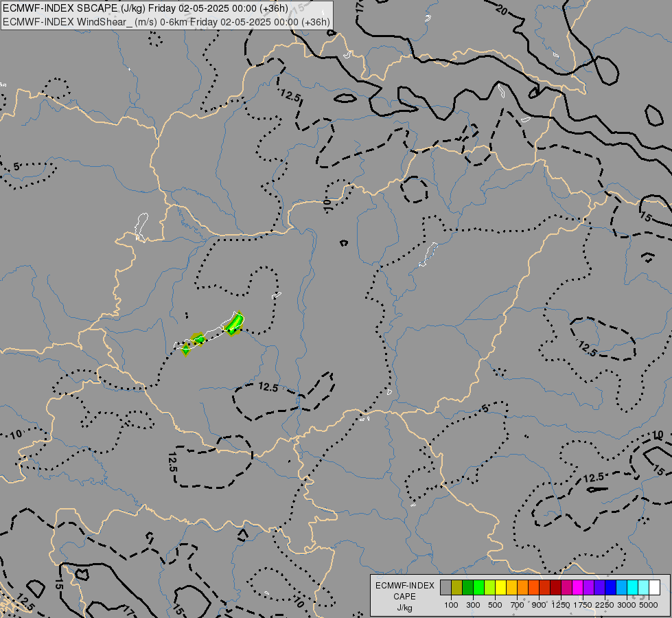The image size is (672, 618).
Task: Click the 1750 legend tick label
Action: tap(583, 605)
